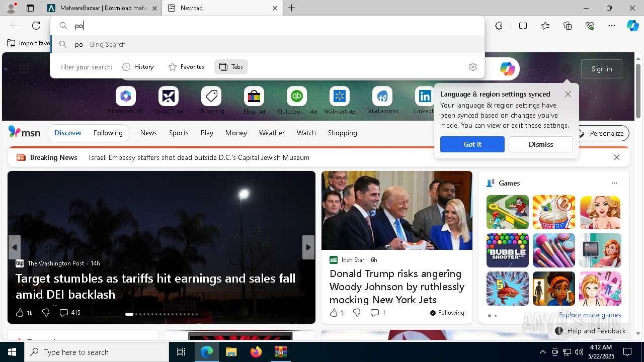Open the Watch menu item
The height and width of the screenshot is (362, 644).
(x=306, y=133)
